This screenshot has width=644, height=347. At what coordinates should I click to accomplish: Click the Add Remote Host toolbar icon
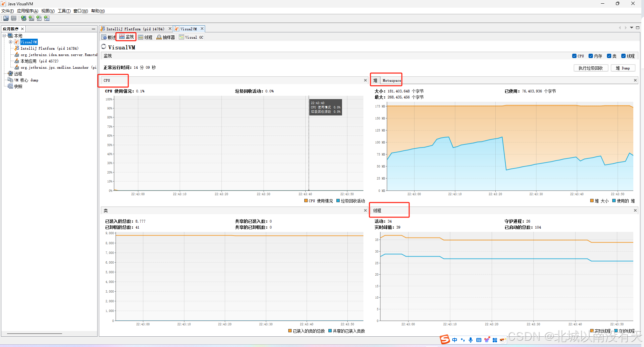pyautogui.click(x=24, y=18)
